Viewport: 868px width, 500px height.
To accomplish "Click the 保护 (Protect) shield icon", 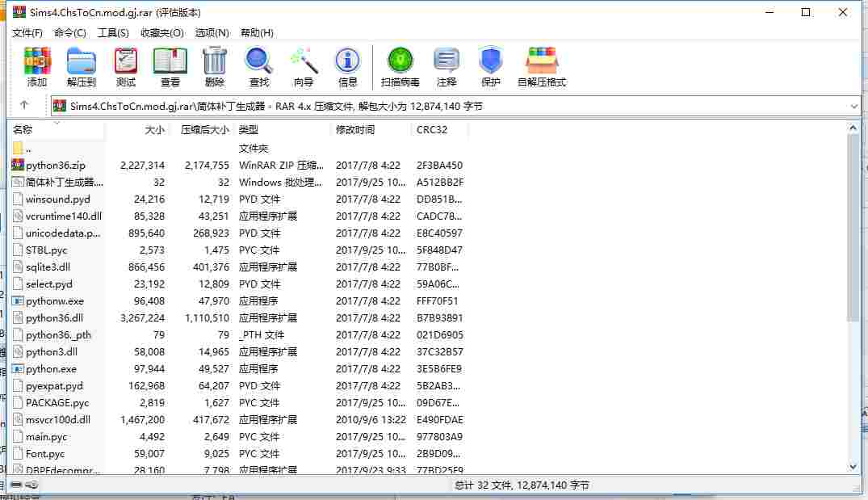I will click(490, 66).
